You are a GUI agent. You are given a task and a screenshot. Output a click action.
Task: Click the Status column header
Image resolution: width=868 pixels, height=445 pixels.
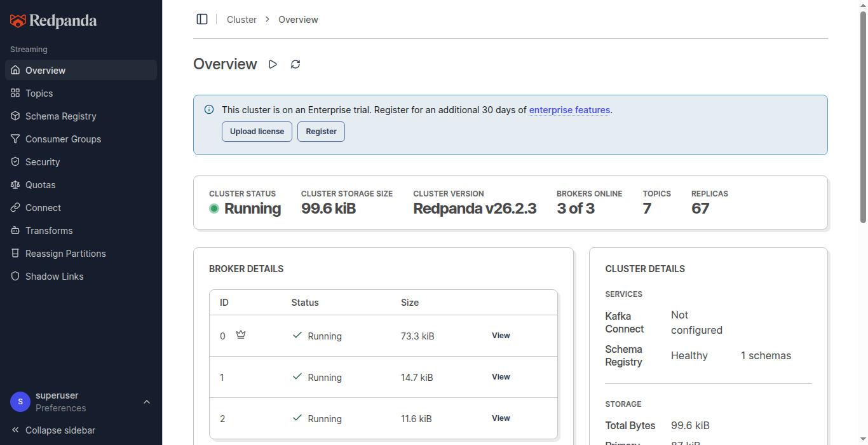tap(305, 303)
